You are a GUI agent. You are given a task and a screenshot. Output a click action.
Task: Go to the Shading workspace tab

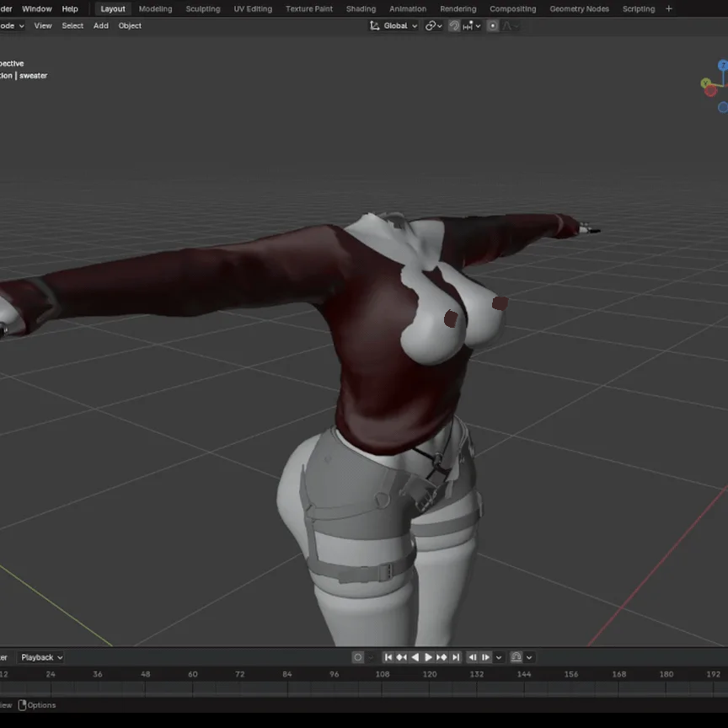point(361,8)
